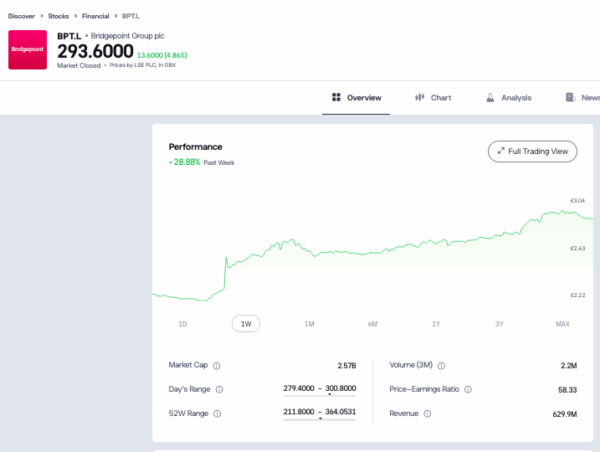
Task: Click the Market Cap info icon
Action: click(217, 366)
